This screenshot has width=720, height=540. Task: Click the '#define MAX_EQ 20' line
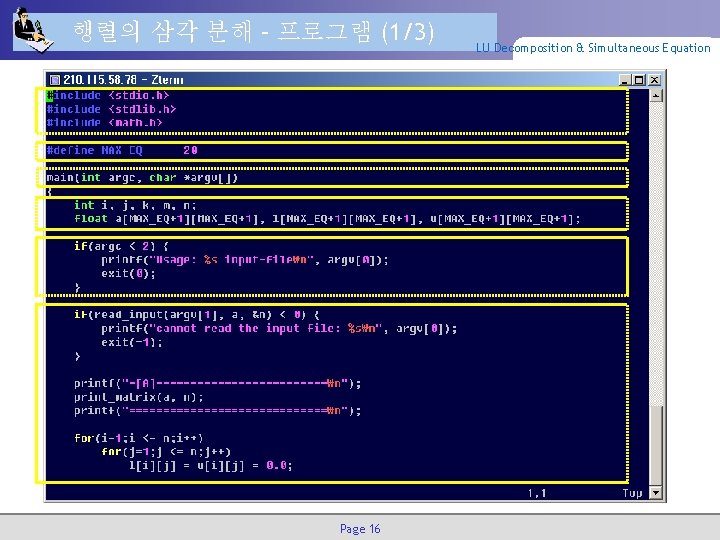(x=122, y=150)
